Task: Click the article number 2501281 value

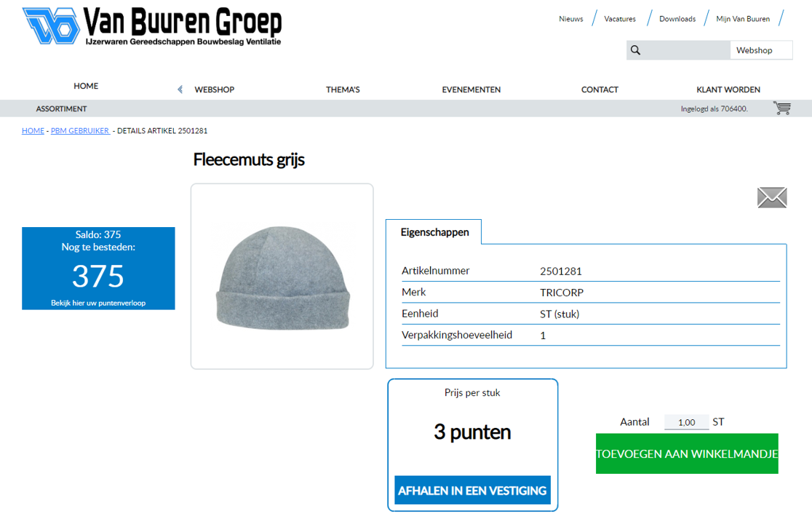Action: coord(561,271)
